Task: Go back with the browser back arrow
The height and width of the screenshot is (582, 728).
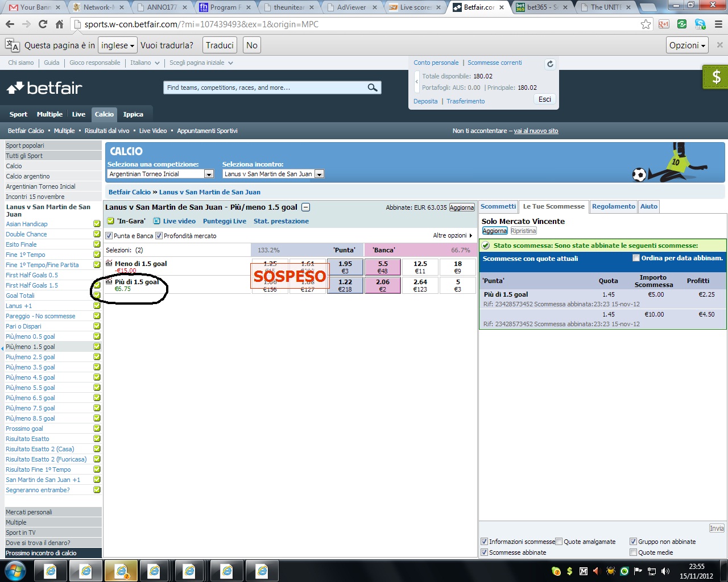Action: point(10,24)
